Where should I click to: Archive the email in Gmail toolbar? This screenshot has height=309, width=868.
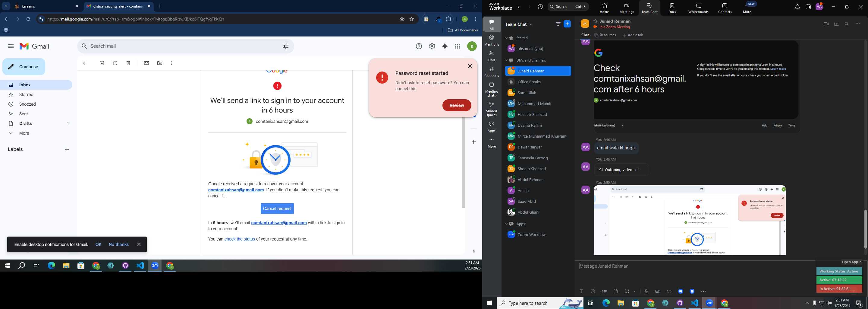click(102, 63)
